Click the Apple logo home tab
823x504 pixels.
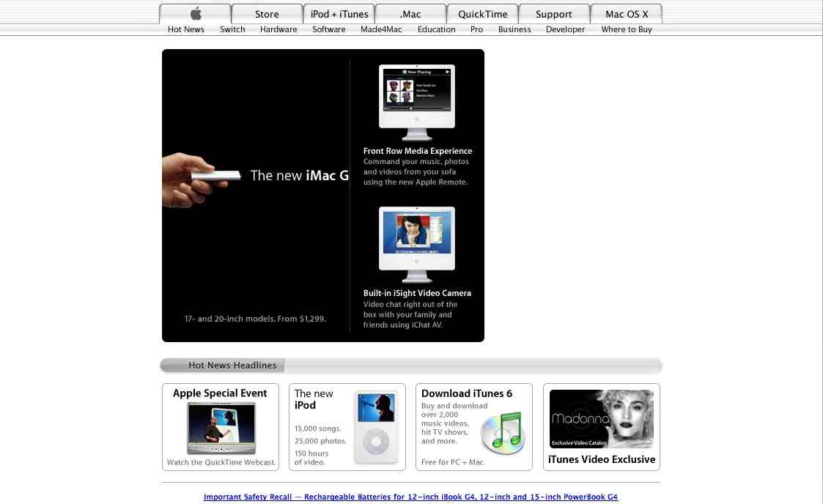pos(195,14)
